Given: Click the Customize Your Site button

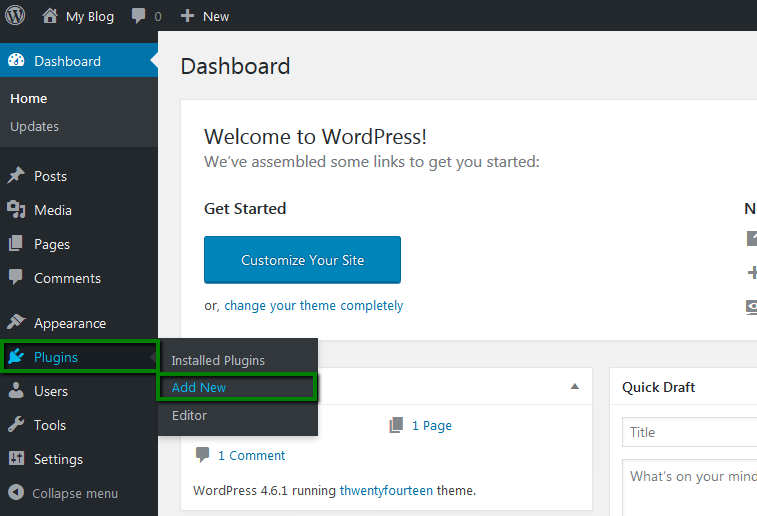Looking at the screenshot, I should pos(302,260).
